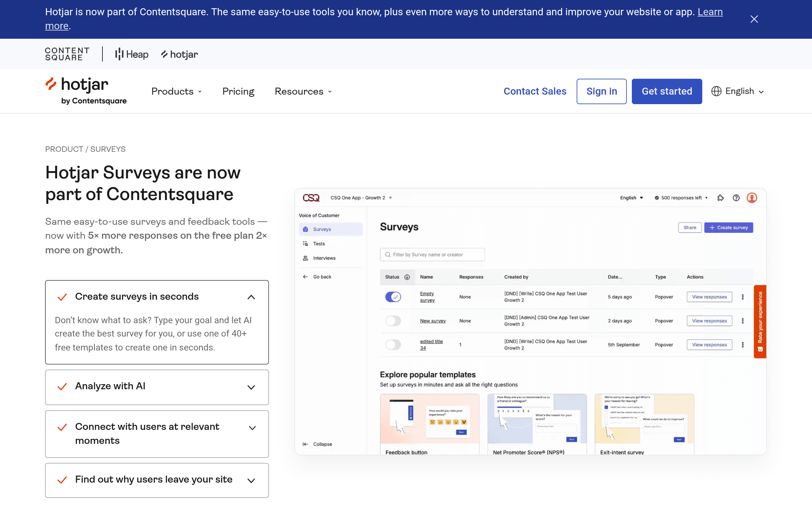Click the Sign in button
Image resolution: width=812 pixels, height=508 pixels.
click(602, 91)
